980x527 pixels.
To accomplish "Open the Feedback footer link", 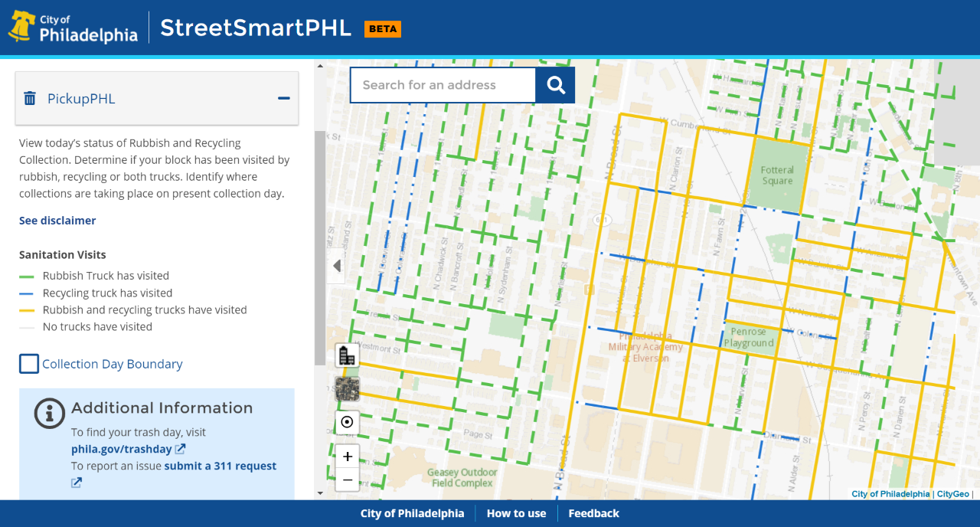I will (593, 513).
